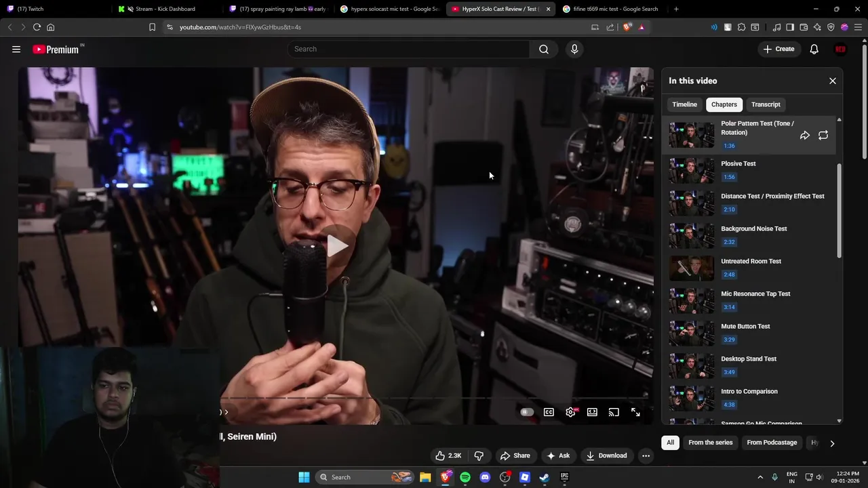Go to YouTube Premium home logo

pyautogui.click(x=57, y=49)
